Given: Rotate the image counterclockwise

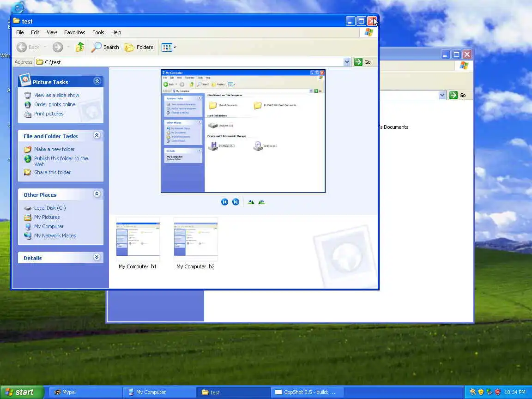Looking at the screenshot, I should pos(261,202).
